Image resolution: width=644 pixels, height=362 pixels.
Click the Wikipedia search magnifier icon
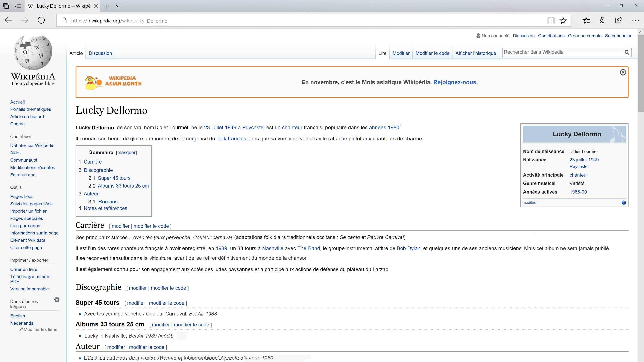(627, 52)
